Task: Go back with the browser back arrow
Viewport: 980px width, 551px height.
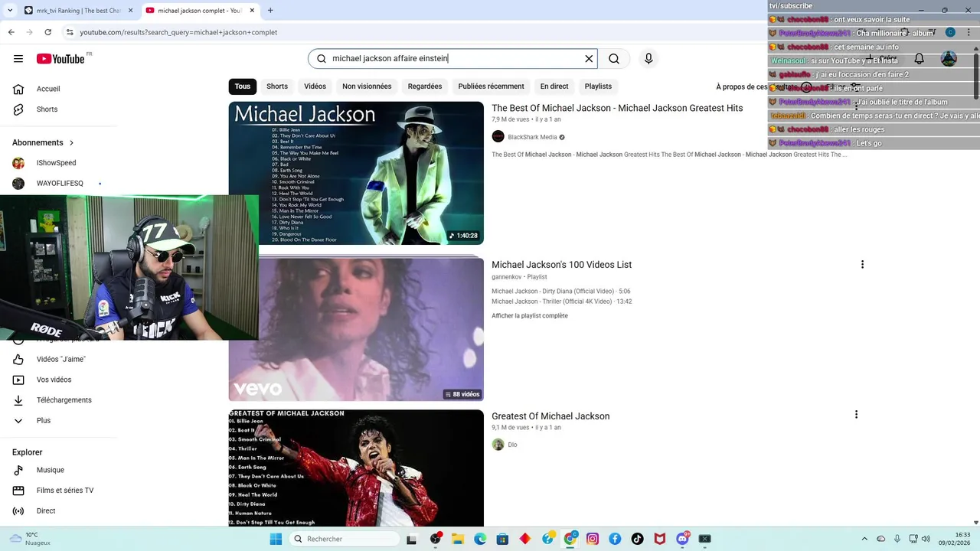Action: (x=11, y=32)
